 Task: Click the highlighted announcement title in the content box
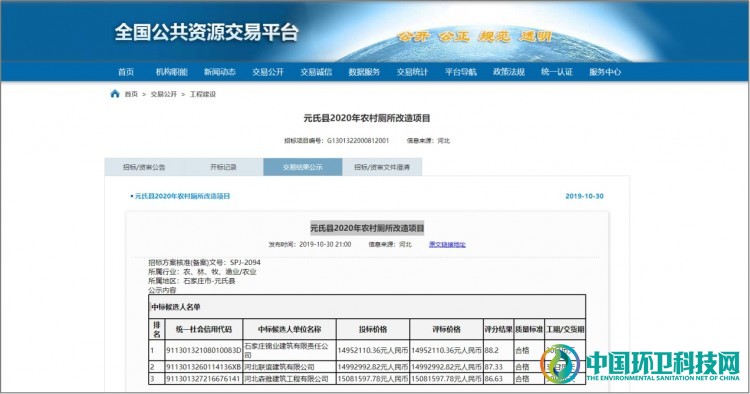[x=367, y=228]
